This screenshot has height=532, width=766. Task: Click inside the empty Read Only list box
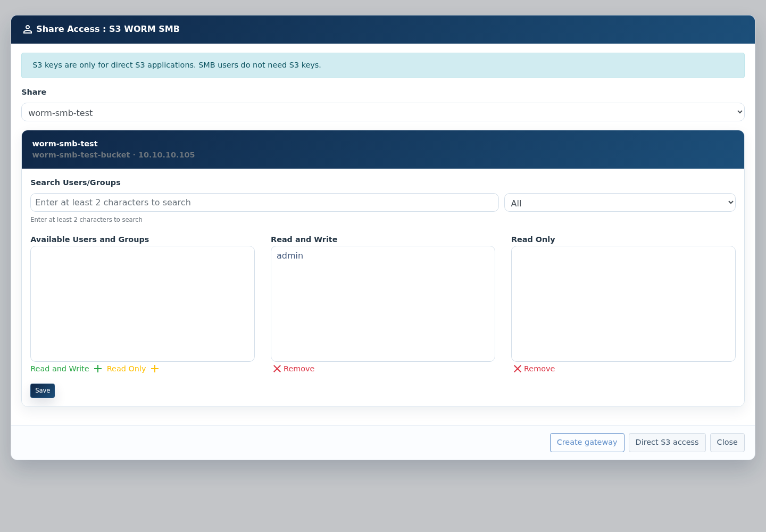click(623, 304)
